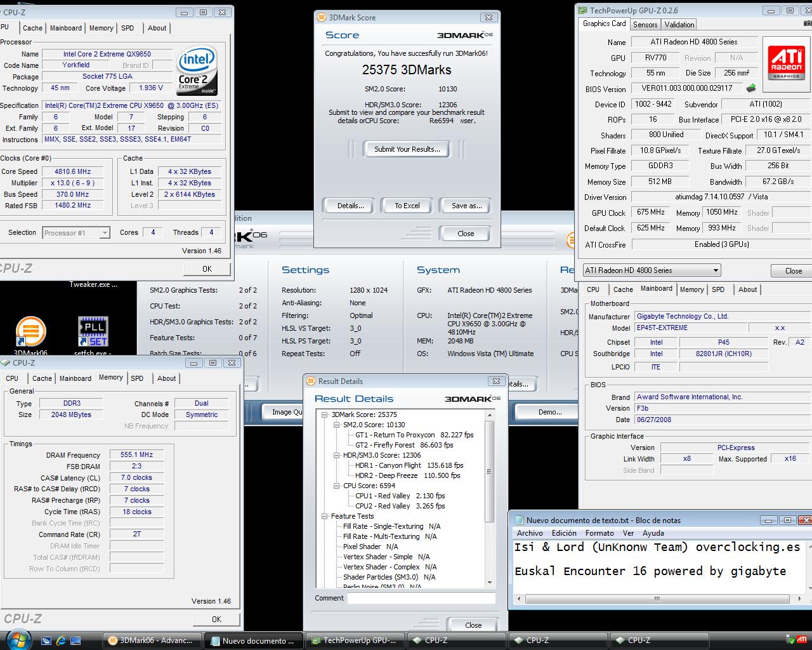The width and height of the screenshot is (812, 650).
Task: Click the Result Details window title icon
Action: (311, 381)
